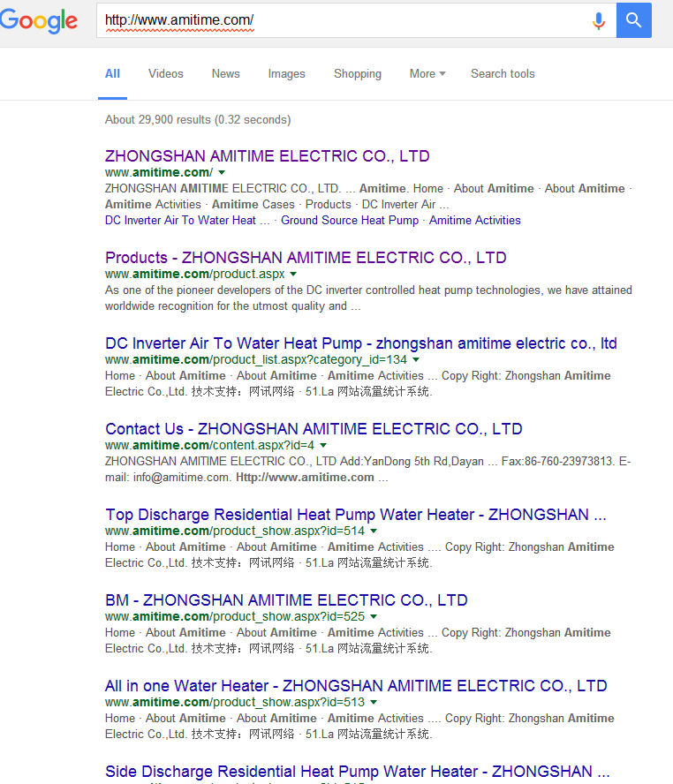Click green URL www.amitime.com/product.aspx
This screenshot has height=784, width=673.
tap(194, 274)
